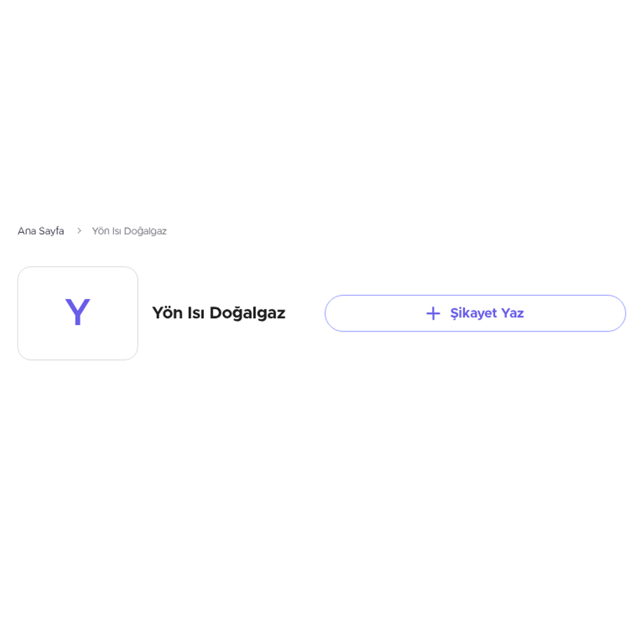Click the plus icon in Şikayet Yaz button
This screenshot has width=644, height=644.
[x=433, y=313]
